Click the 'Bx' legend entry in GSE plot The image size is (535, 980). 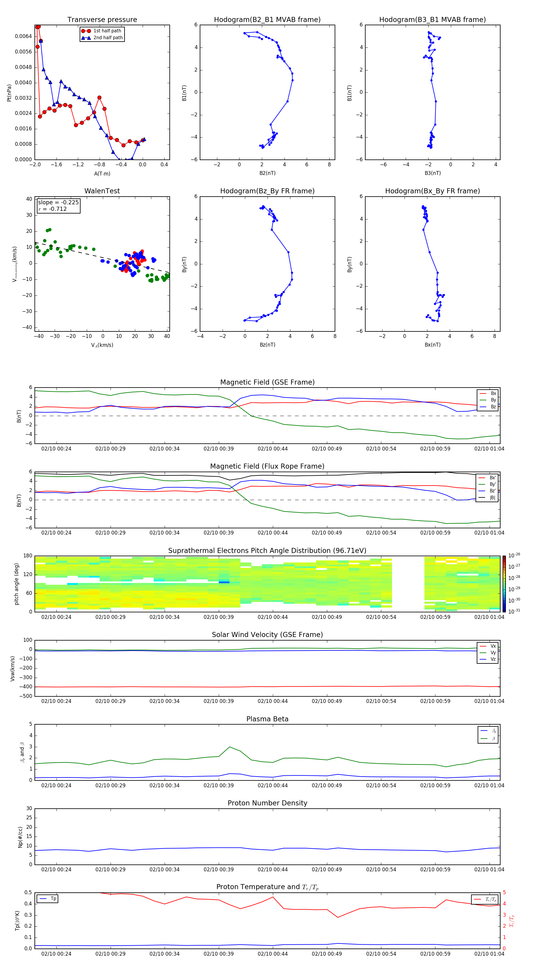[488, 393]
